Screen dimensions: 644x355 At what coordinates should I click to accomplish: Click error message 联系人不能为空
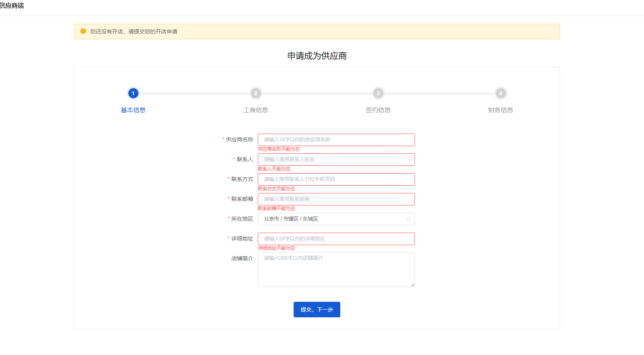tap(274, 169)
